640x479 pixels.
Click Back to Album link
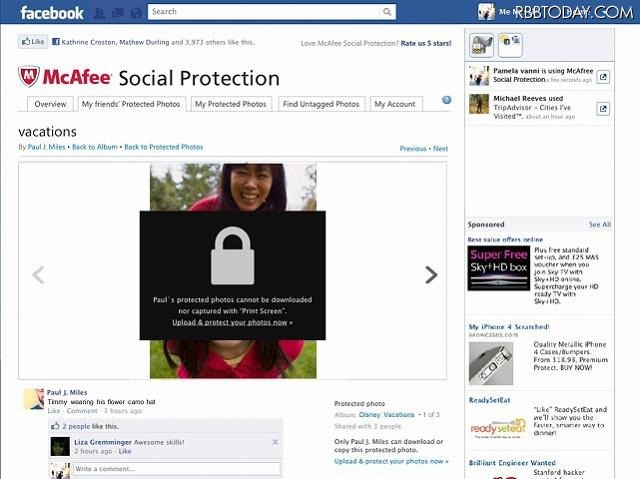(95, 147)
